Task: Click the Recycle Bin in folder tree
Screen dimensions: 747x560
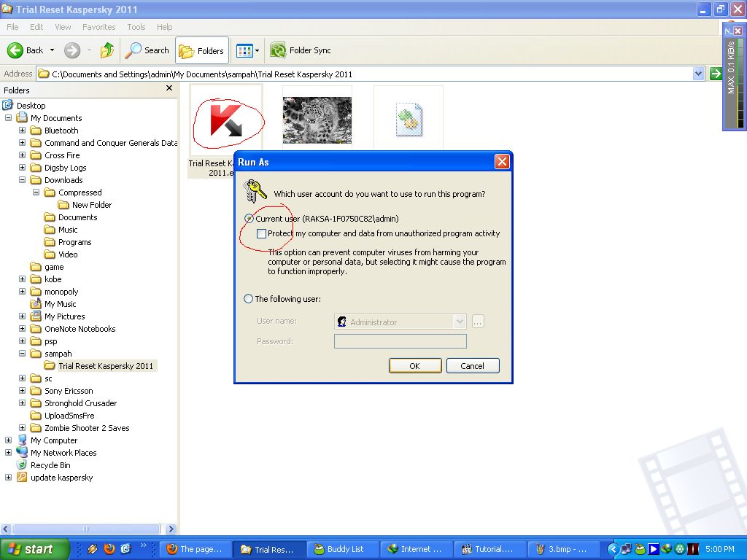Action: click(x=44, y=465)
